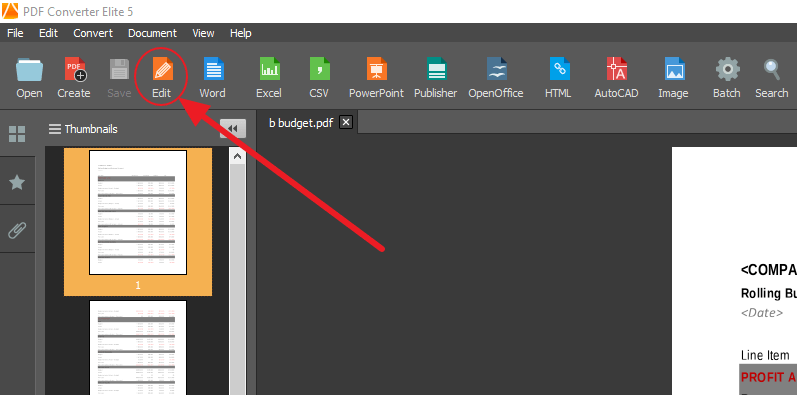Activate the Edit PDF tool

pos(162,70)
